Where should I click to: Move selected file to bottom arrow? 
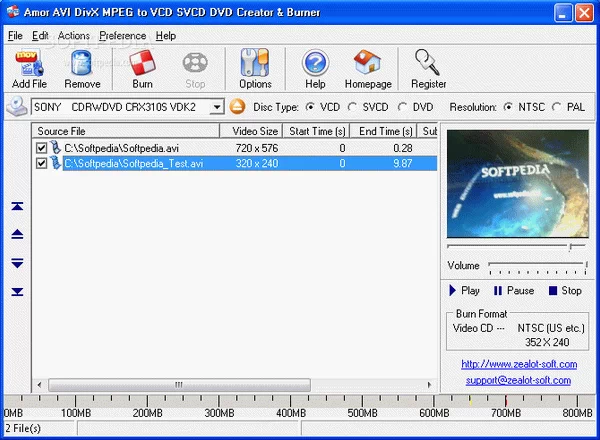tap(17, 292)
